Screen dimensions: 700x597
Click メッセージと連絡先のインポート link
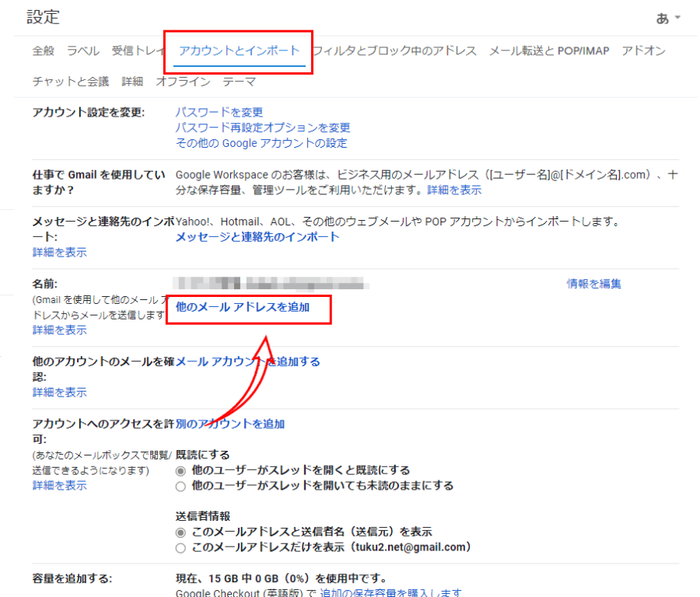pyautogui.click(x=257, y=237)
